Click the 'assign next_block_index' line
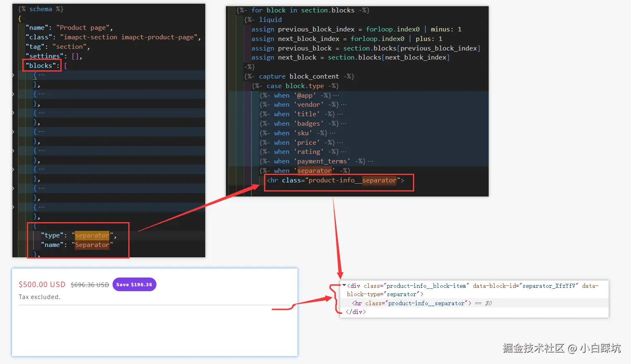The height and width of the screenshot is (364, 631). [x=347, y=39]
